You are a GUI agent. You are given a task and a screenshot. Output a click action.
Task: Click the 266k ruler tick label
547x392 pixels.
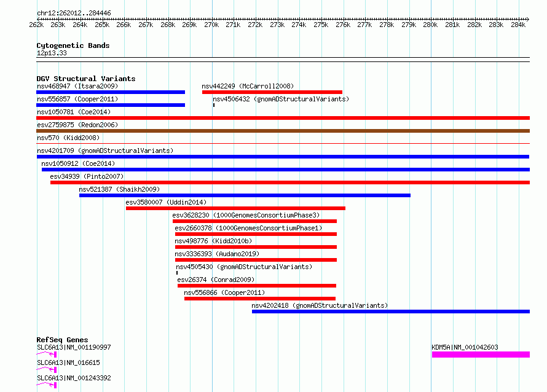click(124, 25)
